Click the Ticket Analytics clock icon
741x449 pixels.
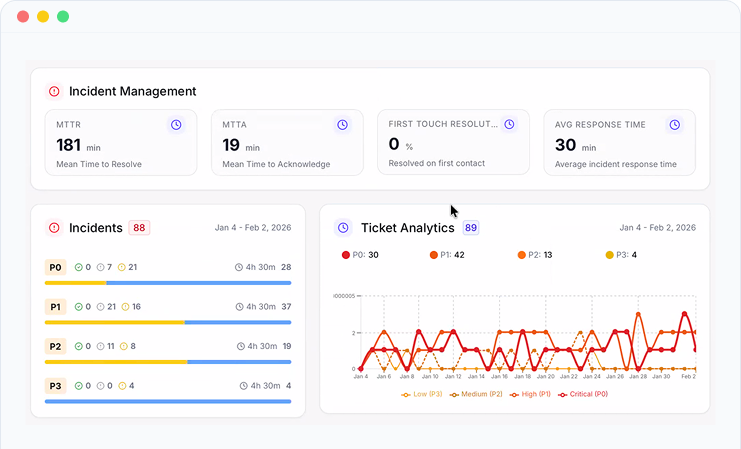tap(343, 228)
